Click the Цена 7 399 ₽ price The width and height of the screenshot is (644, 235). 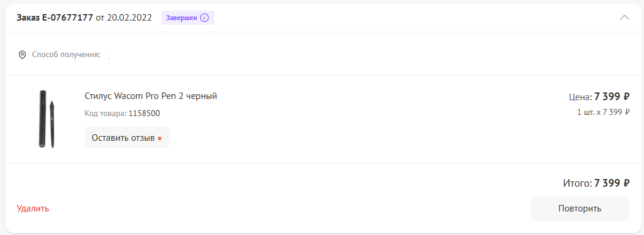pyautogui.click(x=599, y=97)
